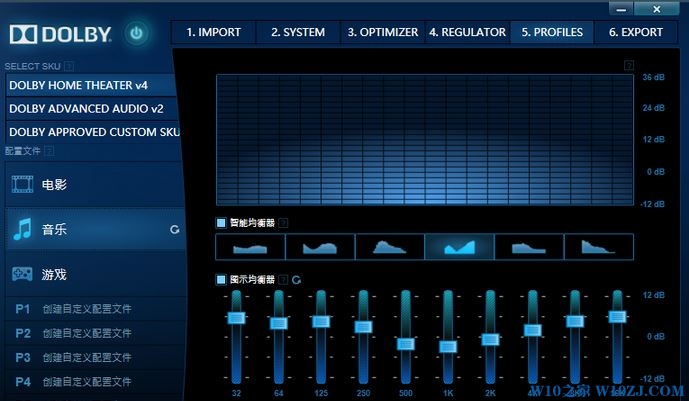
Task: Select the third equalizer preset curve
Action: pyautogui.click(x=390, y=247)
